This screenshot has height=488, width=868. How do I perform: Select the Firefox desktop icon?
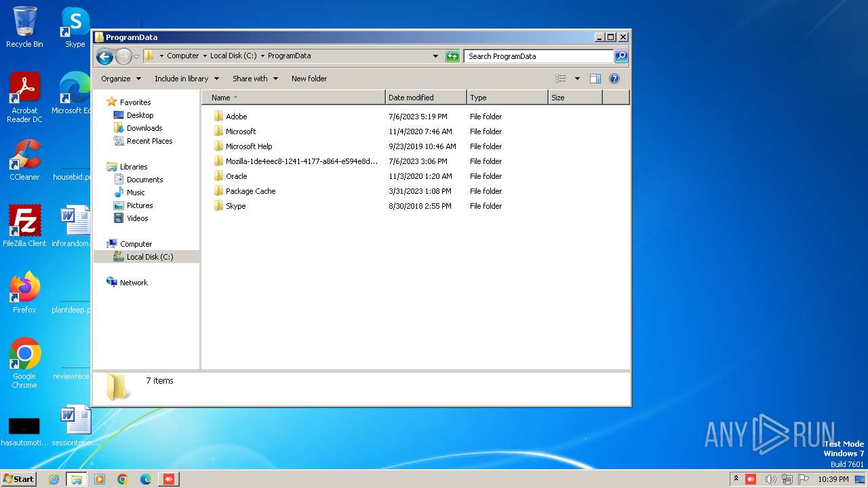(x=24, y=292)
